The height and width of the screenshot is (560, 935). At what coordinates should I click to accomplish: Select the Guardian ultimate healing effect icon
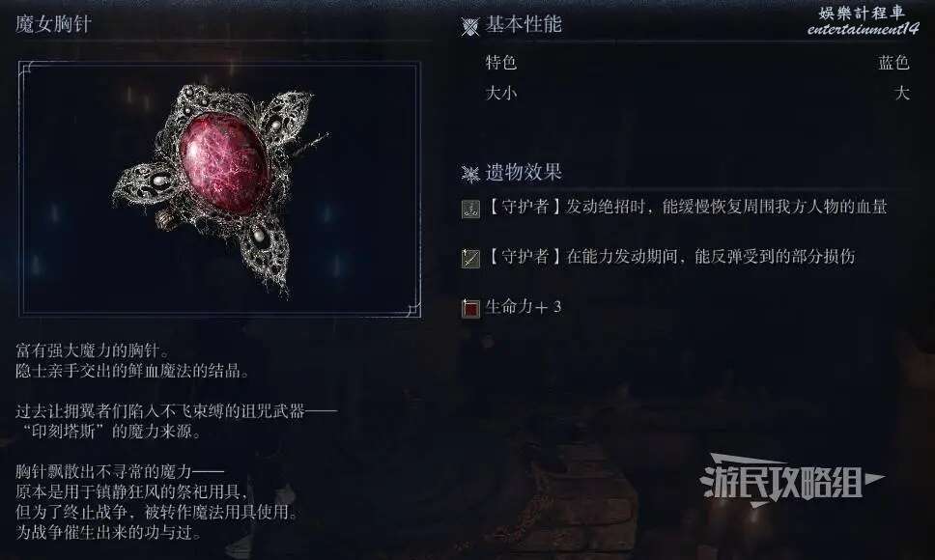tap(470, 209)
